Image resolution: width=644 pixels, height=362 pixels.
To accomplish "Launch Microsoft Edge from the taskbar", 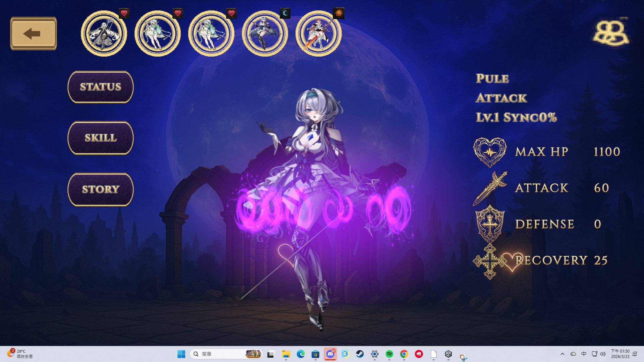I will pyautogui.click(x=301, y=354).
